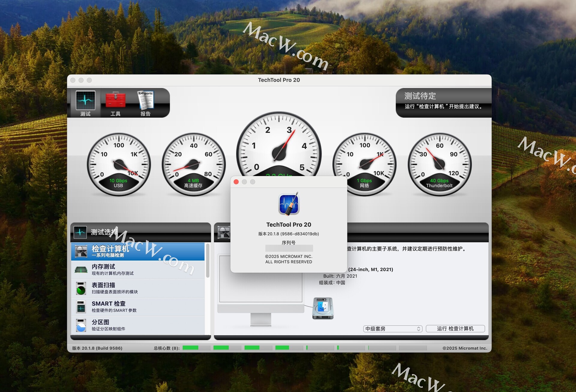Select the SMART 检查 row
This screenshot has width=576, height=392.
click(138, 307)
